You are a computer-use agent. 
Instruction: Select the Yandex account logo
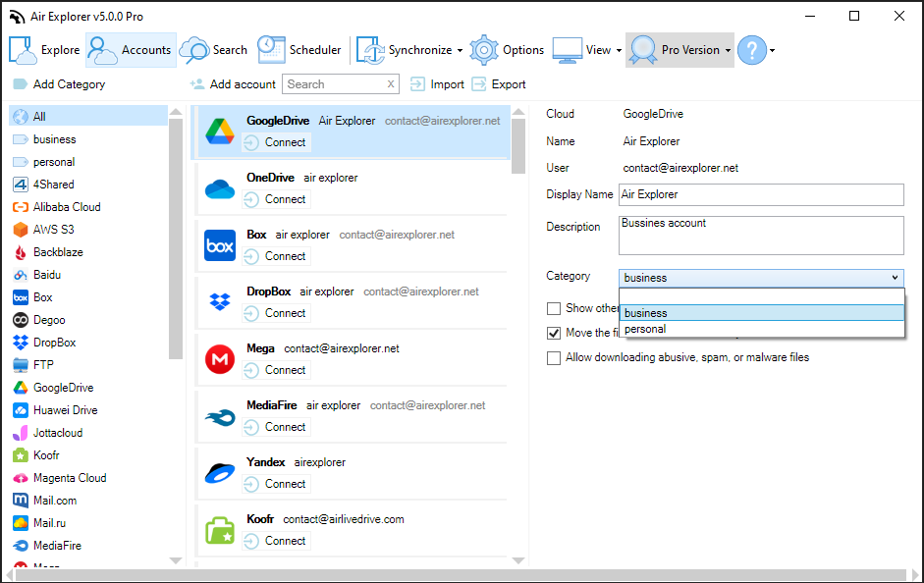click(x=220, y=473)
